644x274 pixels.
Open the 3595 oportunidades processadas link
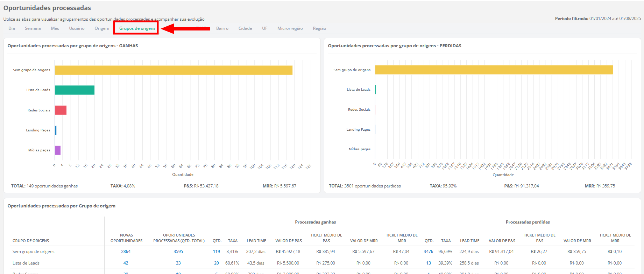pos(178,252)
